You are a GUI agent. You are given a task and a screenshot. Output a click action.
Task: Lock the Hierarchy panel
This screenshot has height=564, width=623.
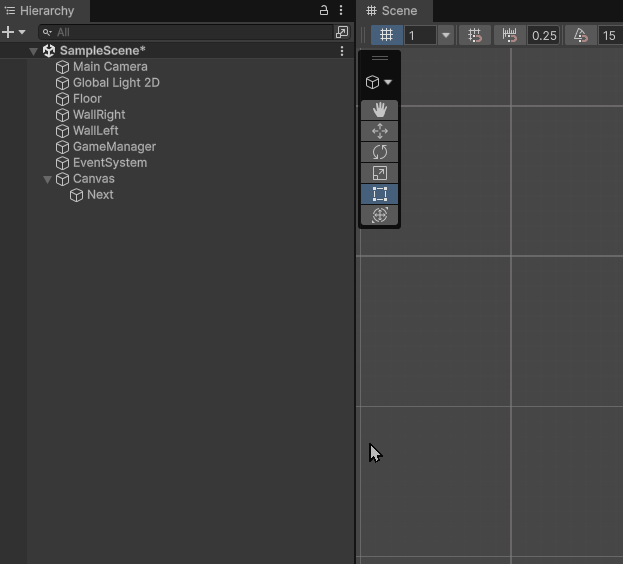click(324, 10)
